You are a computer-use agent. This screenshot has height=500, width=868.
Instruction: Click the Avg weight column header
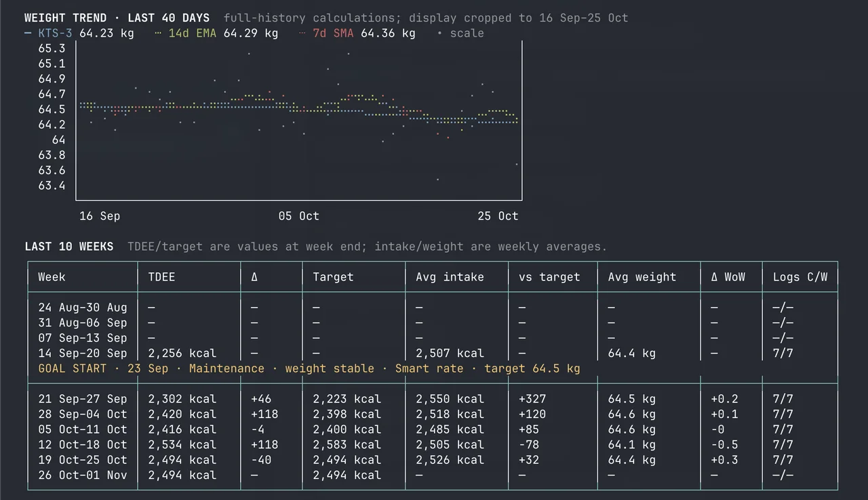tap(642, 277)
